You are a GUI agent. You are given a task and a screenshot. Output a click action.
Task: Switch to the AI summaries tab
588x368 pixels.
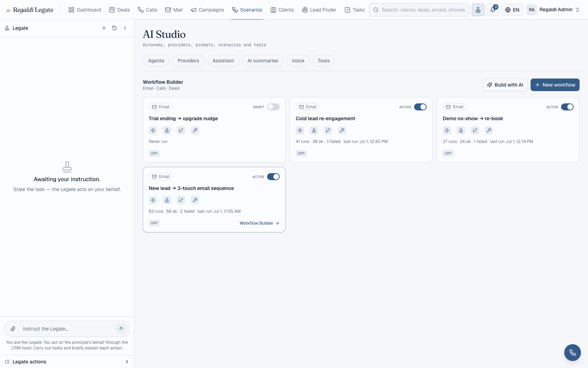point(263,61)
